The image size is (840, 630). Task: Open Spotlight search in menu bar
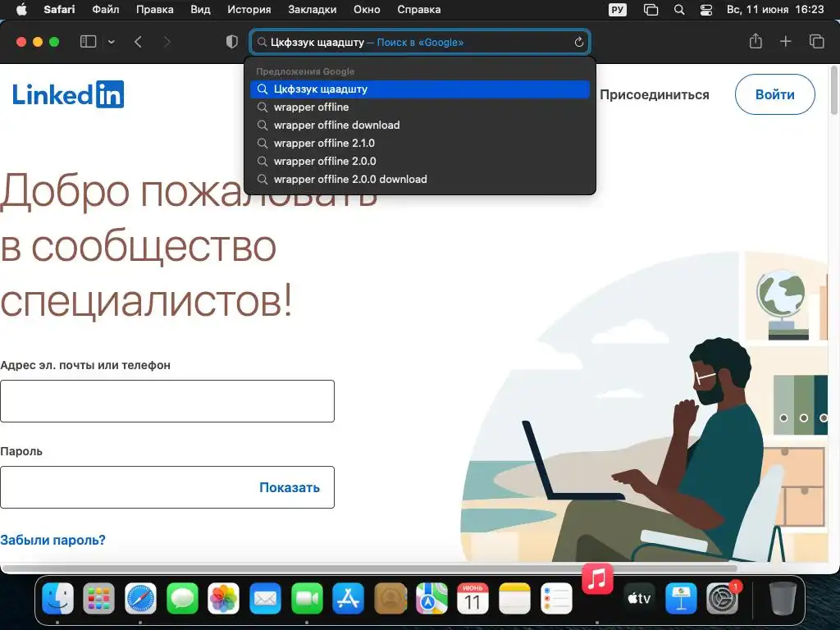(x=679, y=10)
